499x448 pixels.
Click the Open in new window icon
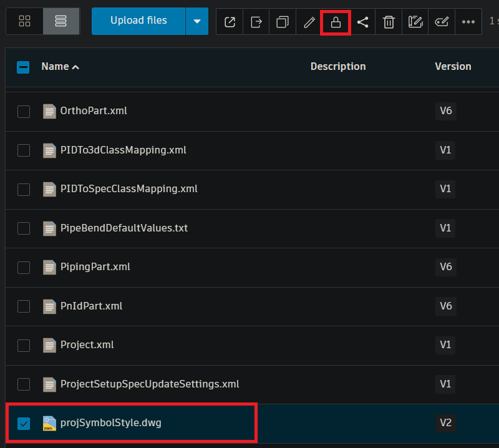point(229,22)
